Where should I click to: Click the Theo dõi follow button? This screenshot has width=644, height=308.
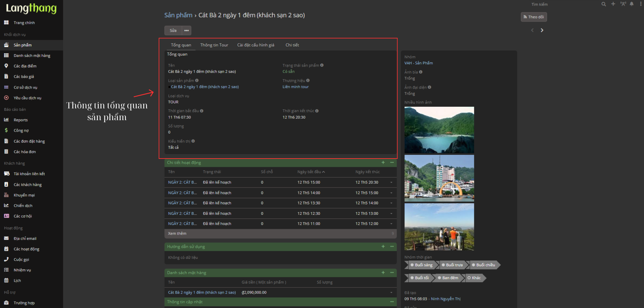tap(534, 17)
